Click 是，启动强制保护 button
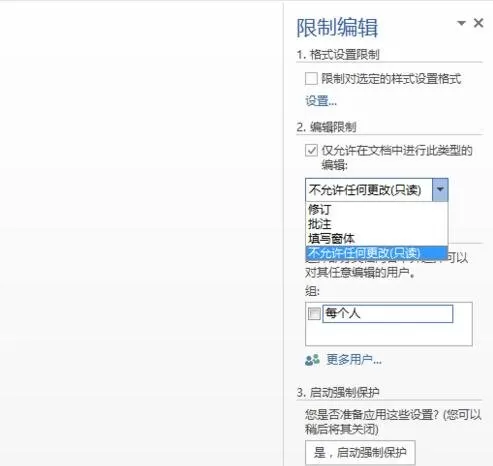Image resolution: width=493 pixels, height=466 pixels. click(360, 452)
